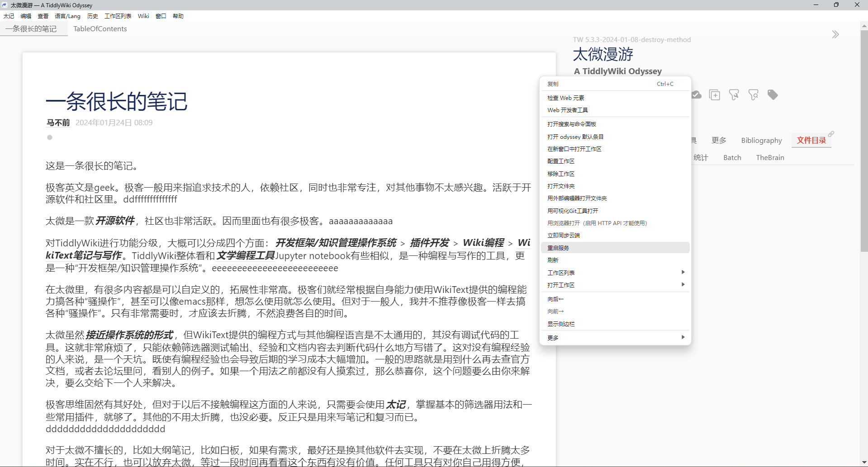The width and height of the screenshot is (868, 467).
Task: Open 语言/Lang menu
Action: click(x=67, y=16)
